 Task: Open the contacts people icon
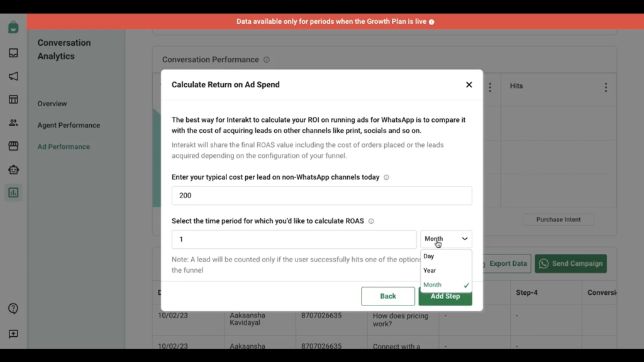[13, 123]
